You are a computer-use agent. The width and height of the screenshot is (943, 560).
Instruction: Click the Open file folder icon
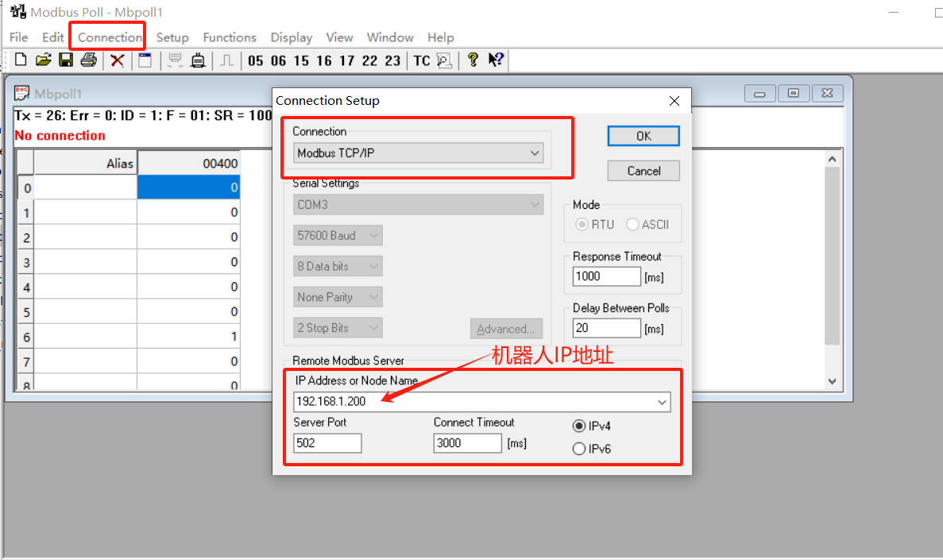pos(43,60)
